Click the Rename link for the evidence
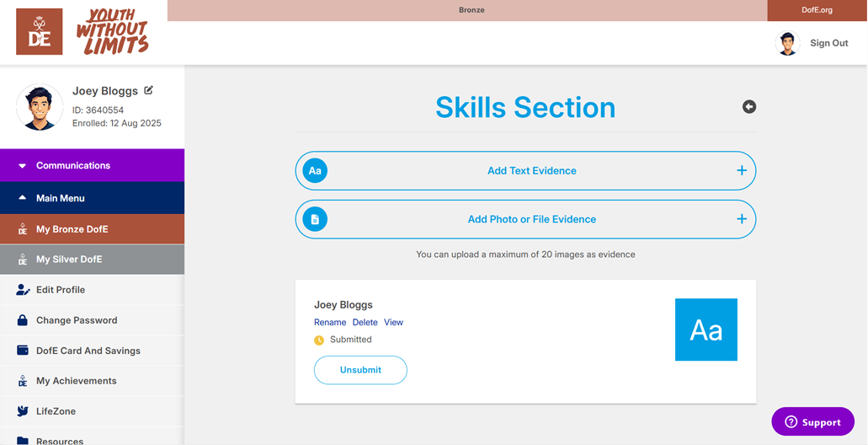Screen dimensions: 868x445 (x=330, y=322)
